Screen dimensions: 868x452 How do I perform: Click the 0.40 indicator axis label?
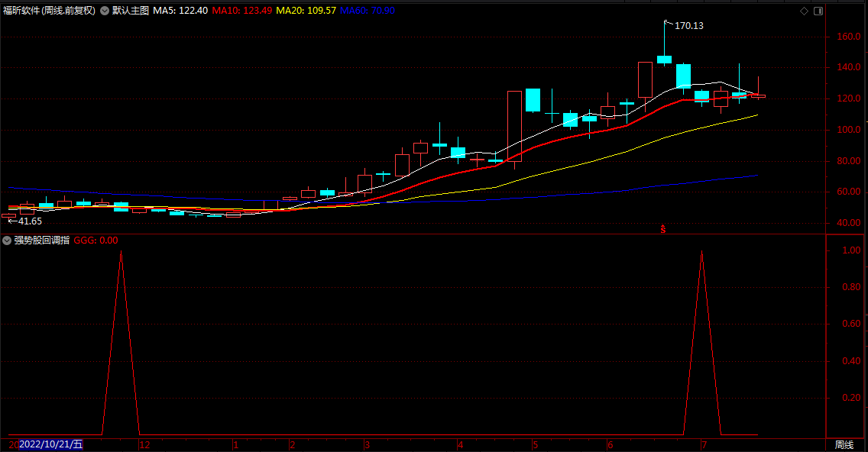(851, 360)
